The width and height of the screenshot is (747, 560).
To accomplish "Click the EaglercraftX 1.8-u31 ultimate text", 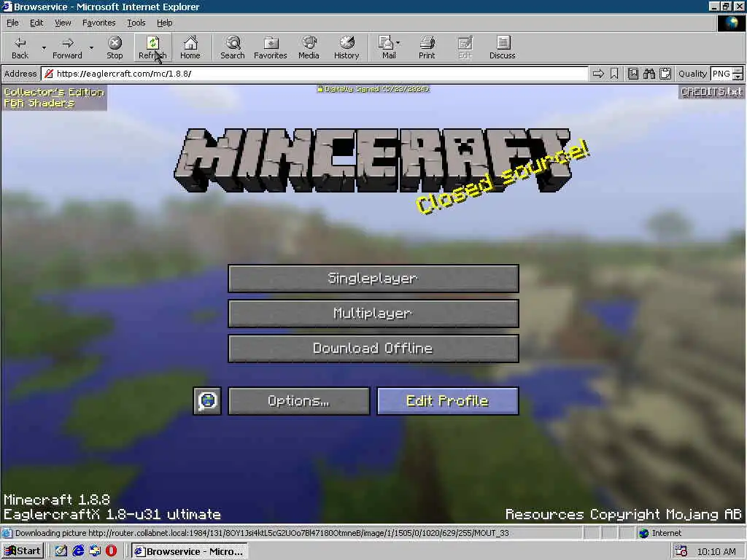I will 112,515.
